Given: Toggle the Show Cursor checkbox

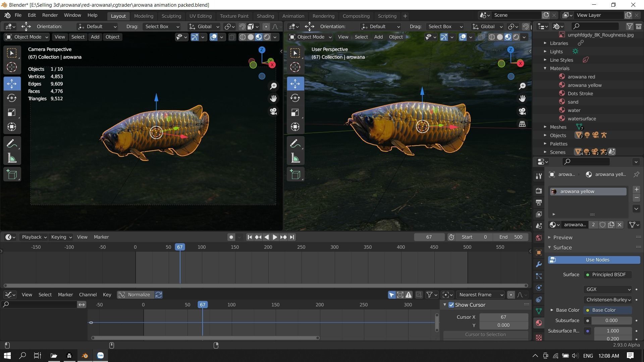Looking at the screenshot, I should tap(451, 305).
